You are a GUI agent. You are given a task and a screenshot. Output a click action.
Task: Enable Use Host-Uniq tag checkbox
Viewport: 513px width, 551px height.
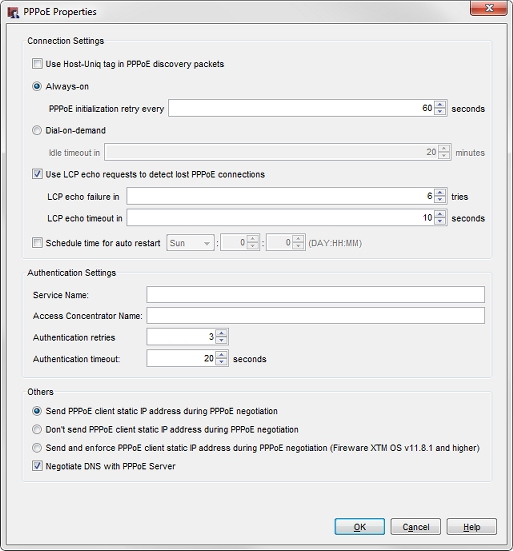(x=37, y=64)
